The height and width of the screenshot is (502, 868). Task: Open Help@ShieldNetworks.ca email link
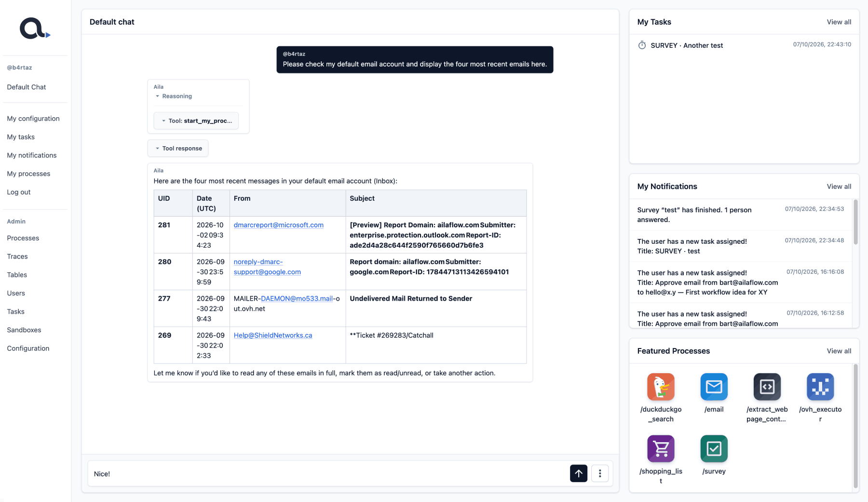pyautogui.click(x=273, y=335)
